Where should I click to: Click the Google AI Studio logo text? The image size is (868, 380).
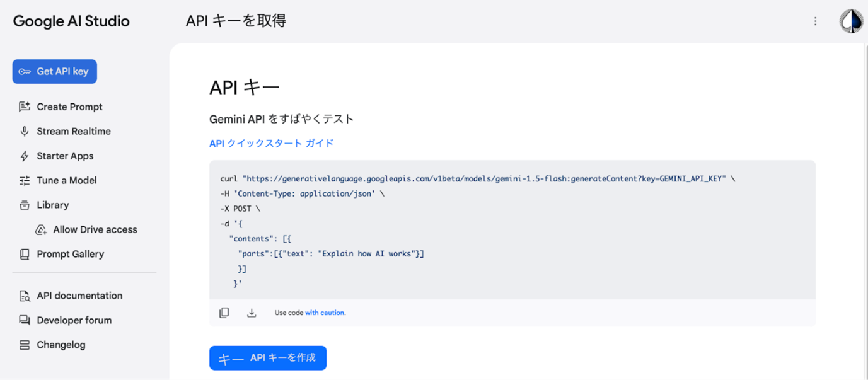71,21
